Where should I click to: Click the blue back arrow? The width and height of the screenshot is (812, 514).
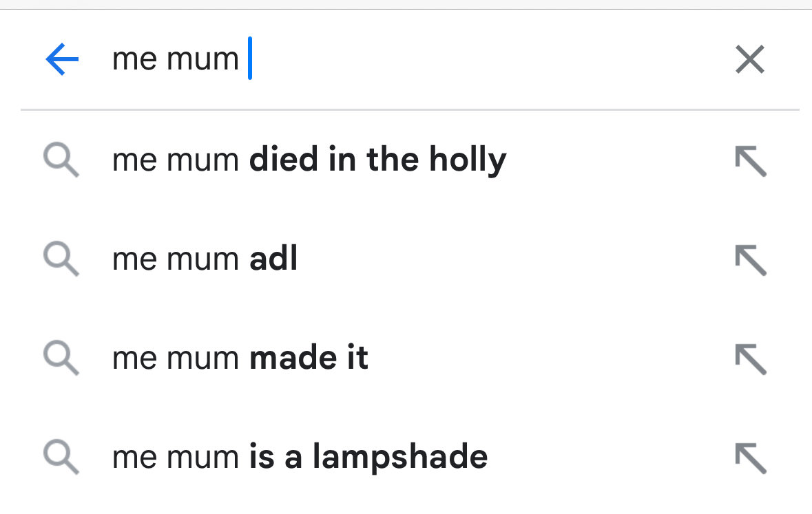[62, 60]
